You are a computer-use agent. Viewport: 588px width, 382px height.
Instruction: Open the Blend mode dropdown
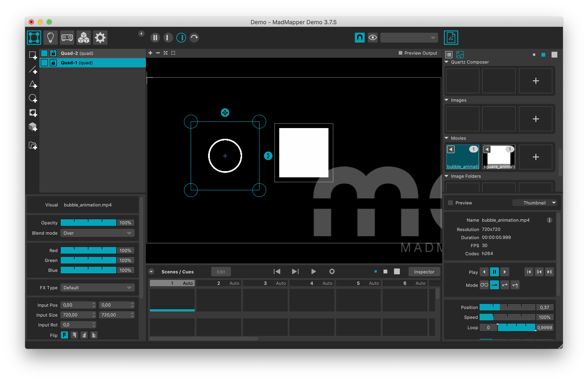[97, 233]
